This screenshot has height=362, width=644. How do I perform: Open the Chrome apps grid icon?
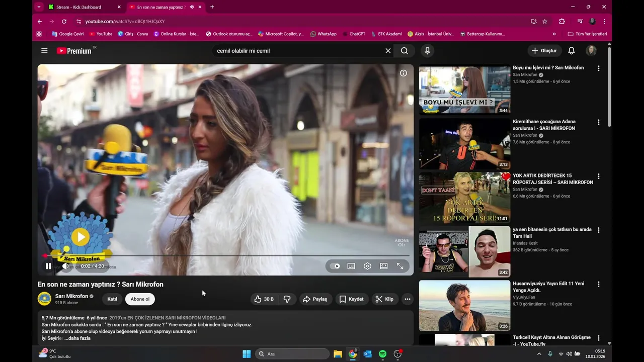(39, 34)
